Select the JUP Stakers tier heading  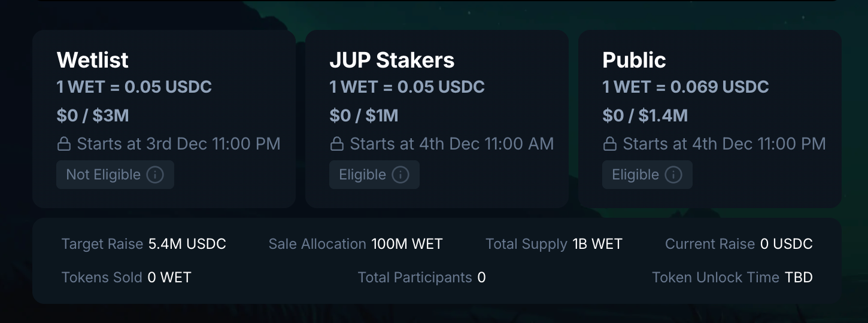[392, 60]
